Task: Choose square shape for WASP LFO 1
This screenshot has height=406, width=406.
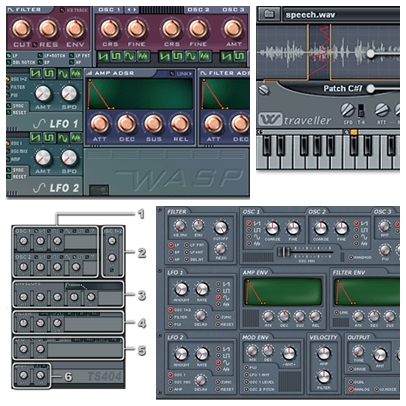Action: [49, 73]
